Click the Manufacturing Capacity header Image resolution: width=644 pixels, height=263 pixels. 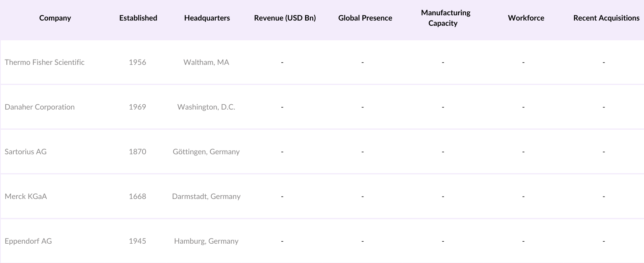point(446,18)
